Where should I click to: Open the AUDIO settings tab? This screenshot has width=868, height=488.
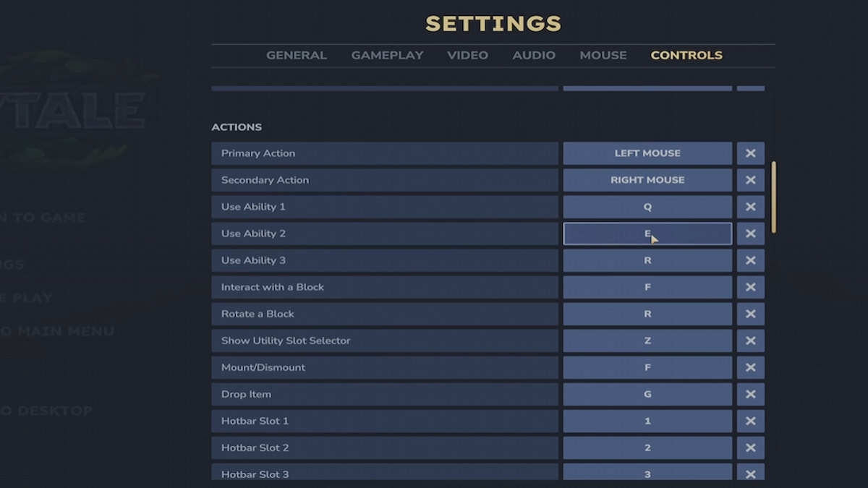(534, 55)
